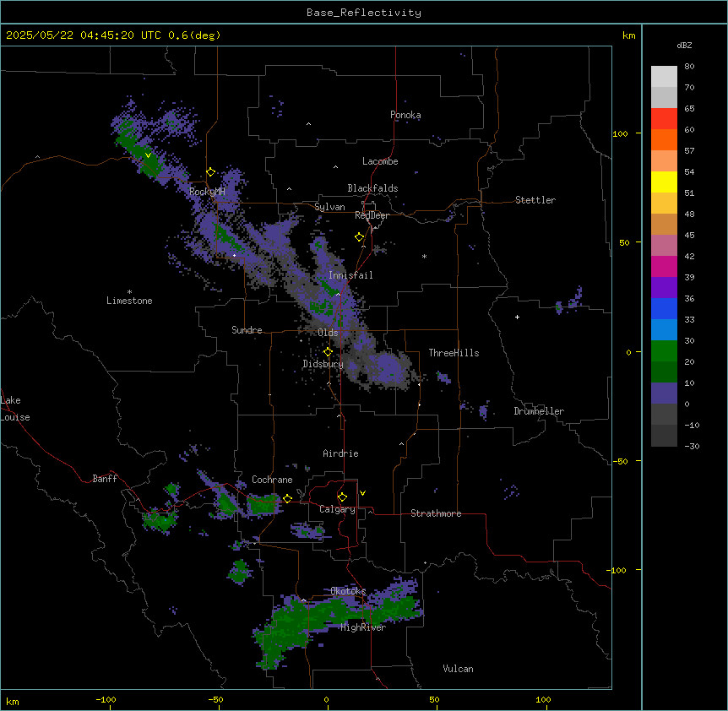Click the Didsbury city label
Screen dimensions: 728x711
[323, 364]
